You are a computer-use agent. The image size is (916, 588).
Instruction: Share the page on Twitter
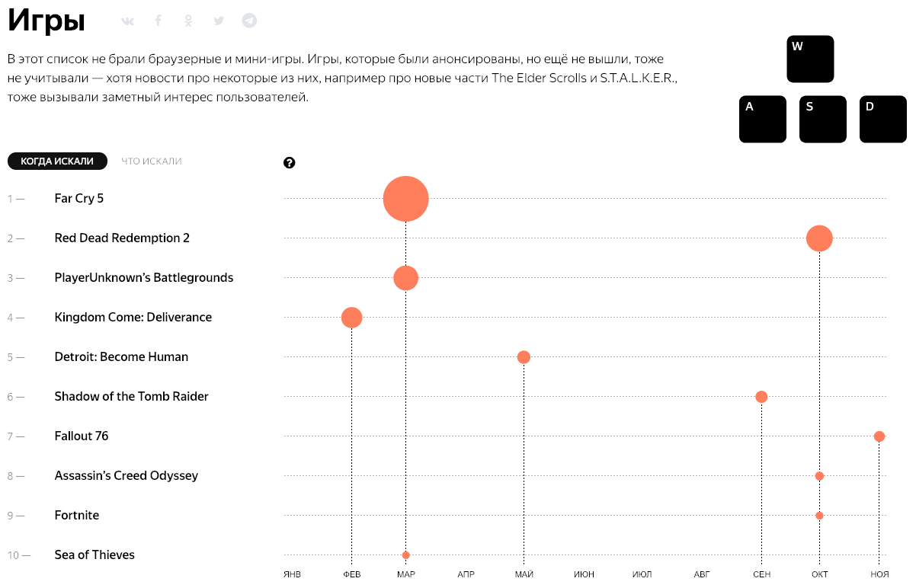point(219,21)
